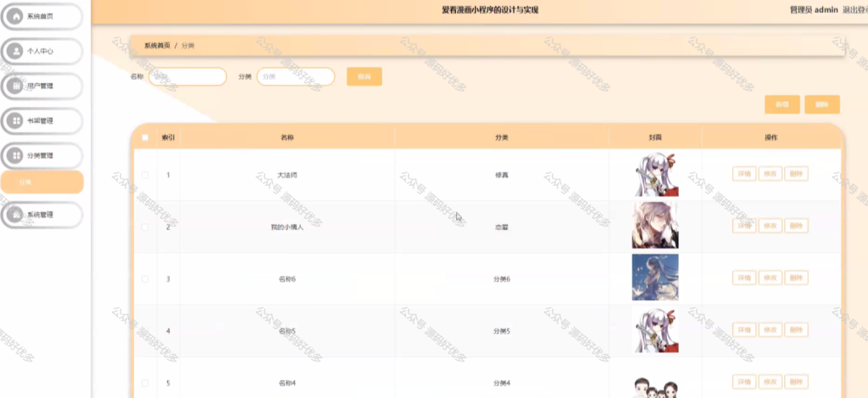Click the category cell 分类6
Image resolution: width=868 pixels, height=398 pixels.
pos(502,279)
